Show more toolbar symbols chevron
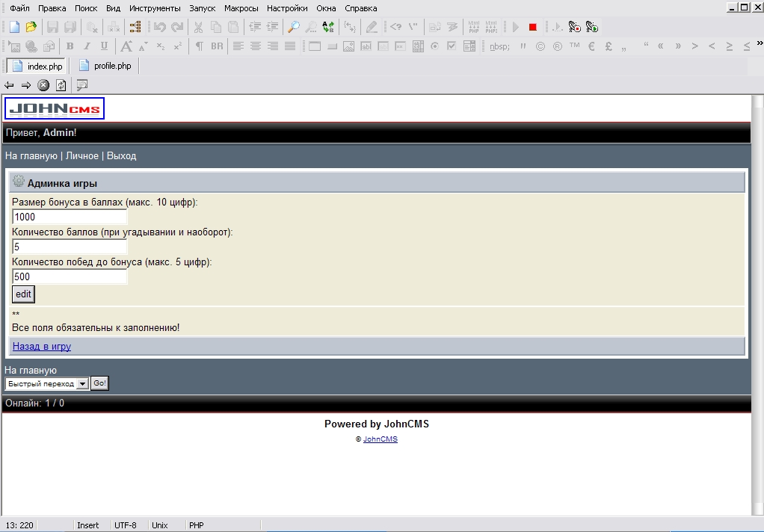Screen dimensions: 764x532 click(760, 43)
